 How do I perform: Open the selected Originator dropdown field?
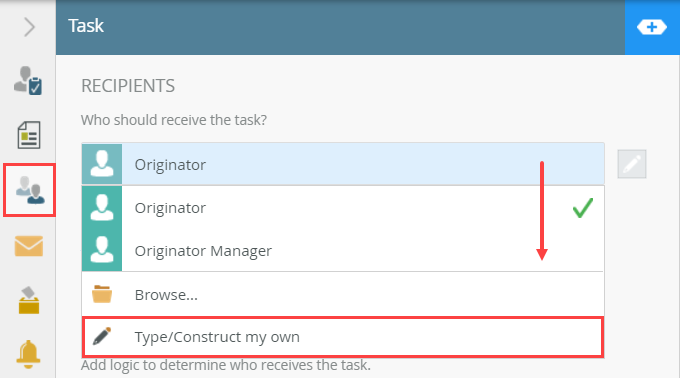[343, 164]
